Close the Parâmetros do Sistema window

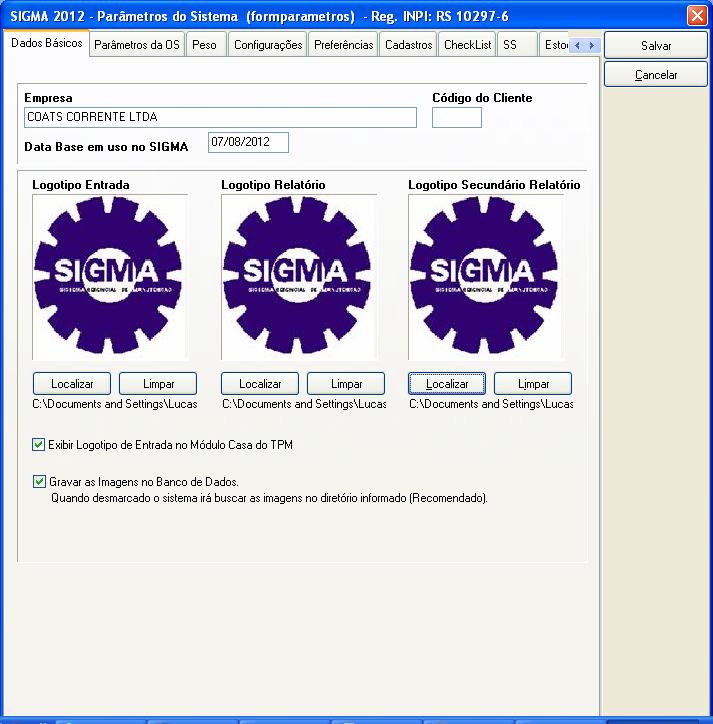click(x=697, y=15)
